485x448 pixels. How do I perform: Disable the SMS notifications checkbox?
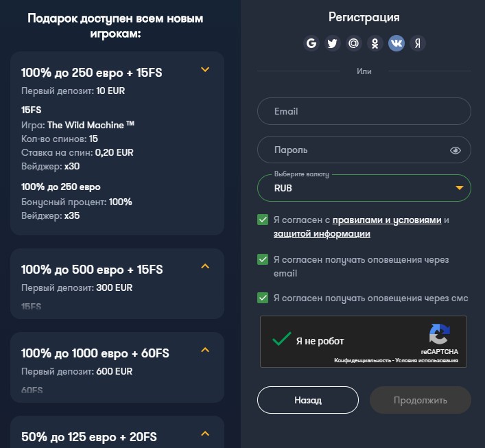[263, 298]
